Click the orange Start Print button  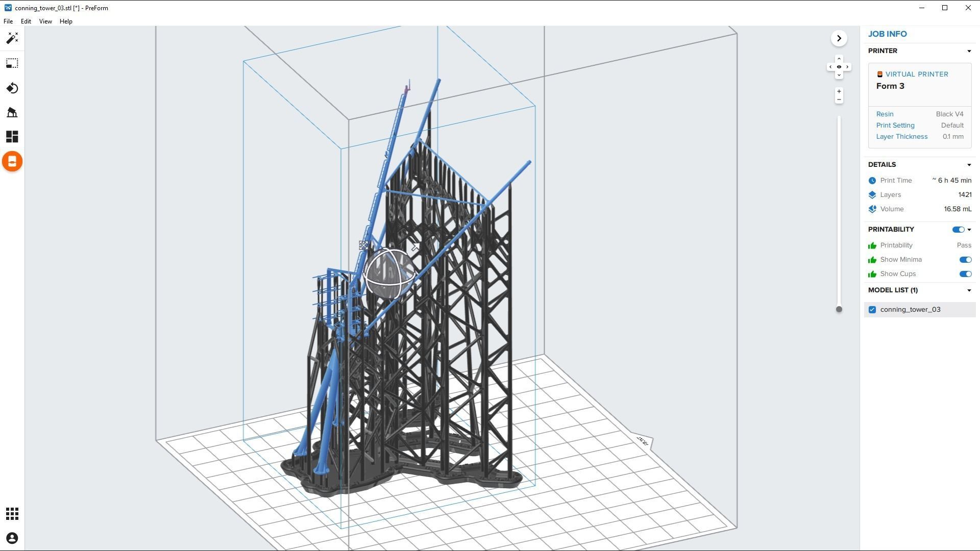(12, 162)
